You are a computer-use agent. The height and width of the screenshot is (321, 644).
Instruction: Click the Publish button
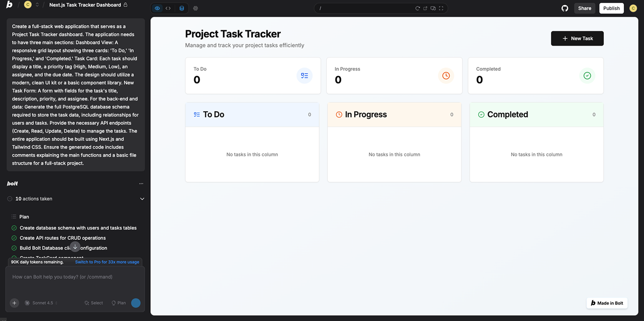pos(611,8)
